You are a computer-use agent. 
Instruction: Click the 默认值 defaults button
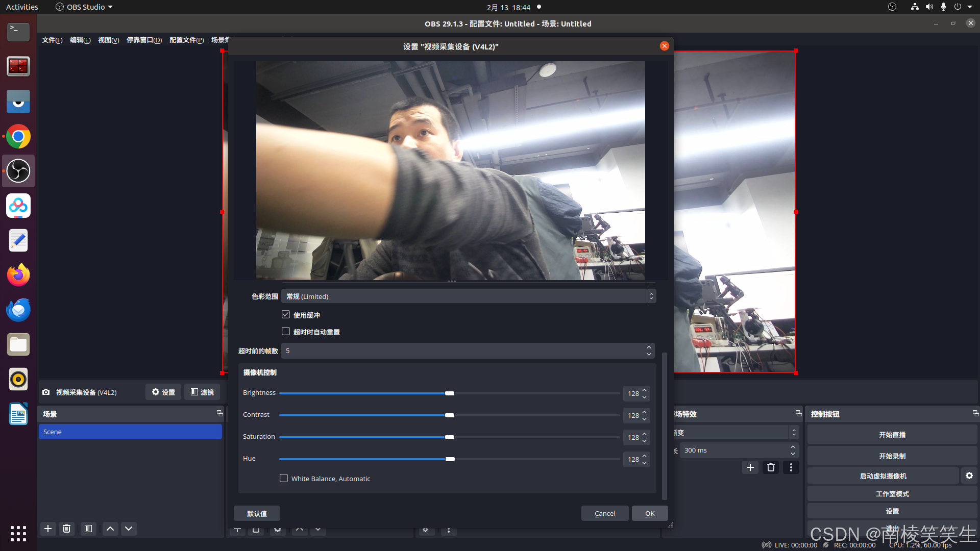[257, 513]
